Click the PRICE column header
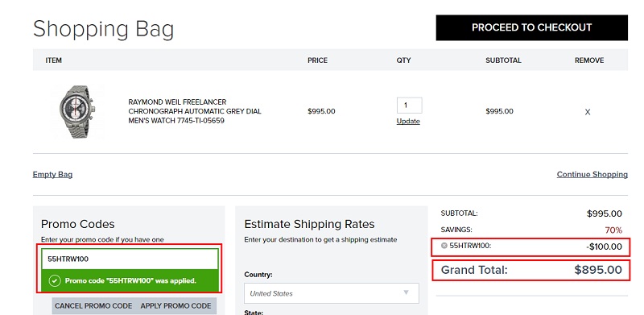The image size is (644, 315). [317, 60]
